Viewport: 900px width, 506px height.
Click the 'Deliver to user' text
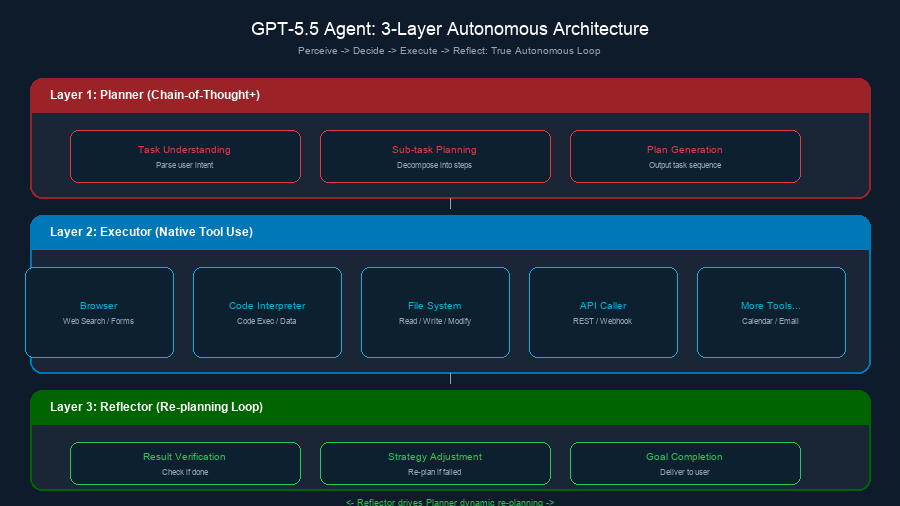pyautogui.click(x=685, y=472)
